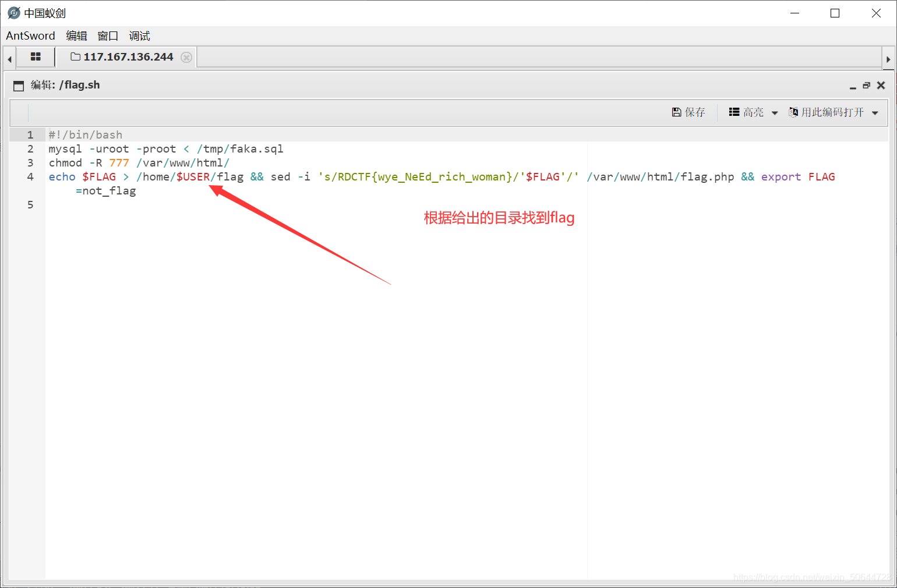Minimize the /flag.sh editor panel
This screenshot has height=588, width=897.
click(x=853, y=86)
